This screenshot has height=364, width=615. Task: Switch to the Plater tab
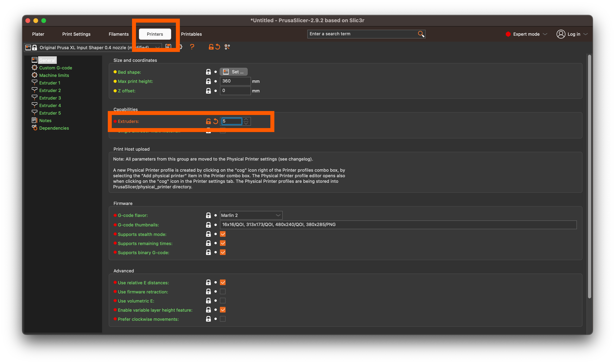coord(38,34)
